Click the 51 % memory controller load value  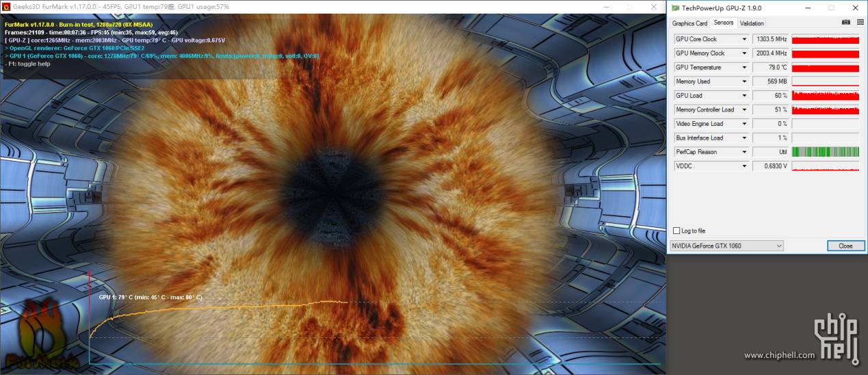[x=771, y=109]
